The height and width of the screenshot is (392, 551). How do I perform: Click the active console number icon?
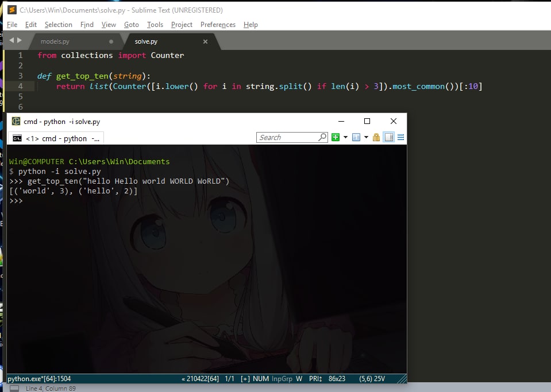[356, 137]
